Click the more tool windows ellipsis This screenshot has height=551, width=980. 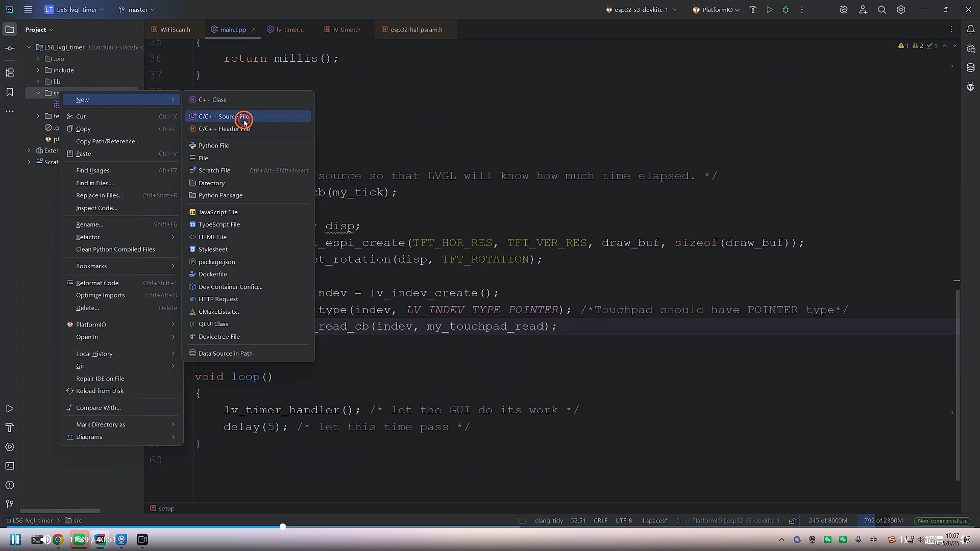10,111
